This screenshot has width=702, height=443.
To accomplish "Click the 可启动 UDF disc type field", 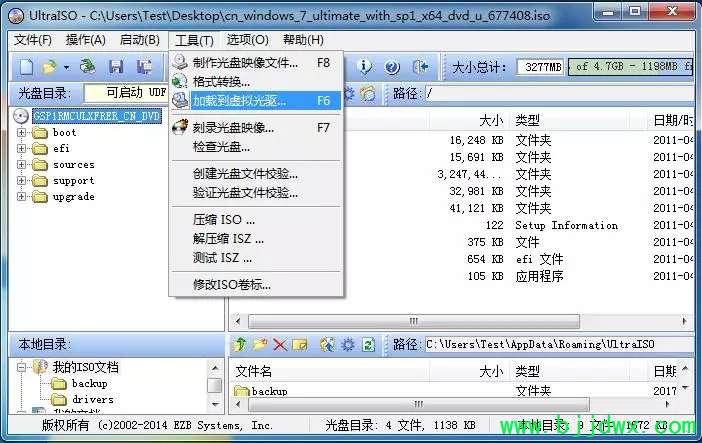I will pos(125,93).
